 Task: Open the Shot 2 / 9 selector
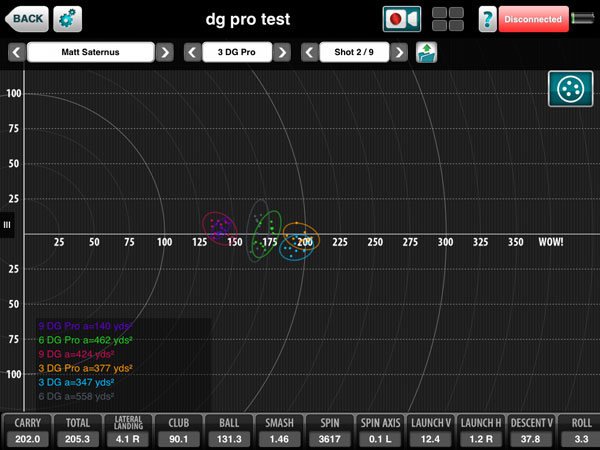353,52
